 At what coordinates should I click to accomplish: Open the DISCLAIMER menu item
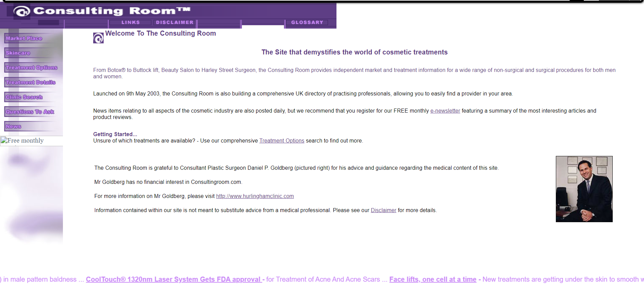point(175,23)
